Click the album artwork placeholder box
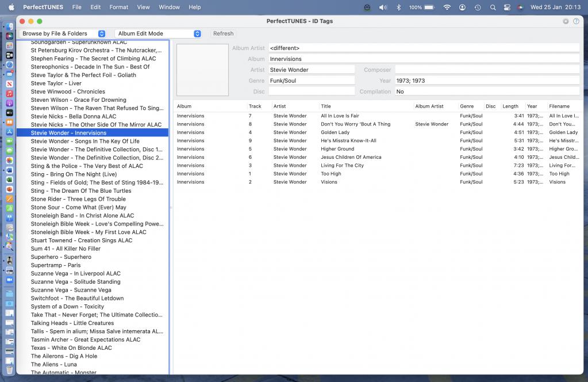The image size is (588, 382). click(202, 70)
